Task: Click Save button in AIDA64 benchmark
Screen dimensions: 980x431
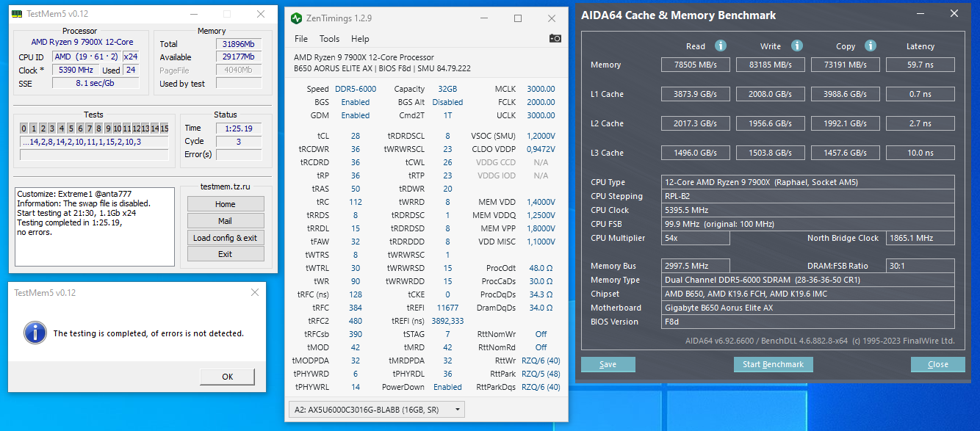Action: coord(608,364)
